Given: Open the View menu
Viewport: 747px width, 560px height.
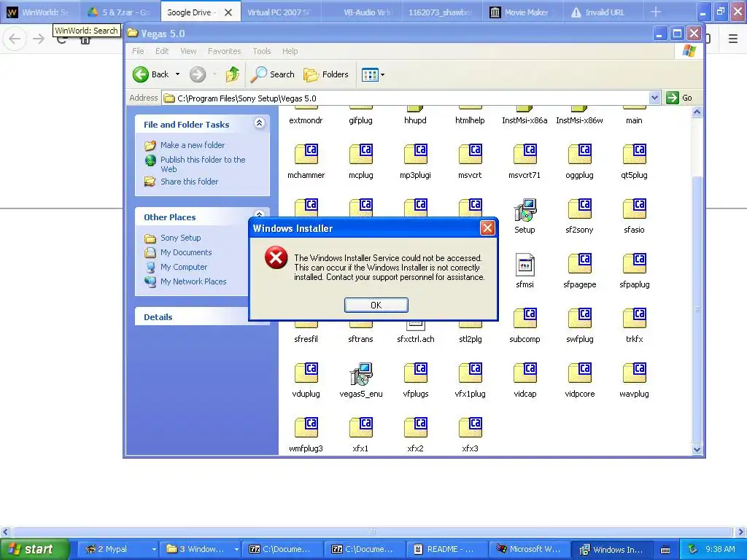Looking at the screenshot, I should 188,51.
